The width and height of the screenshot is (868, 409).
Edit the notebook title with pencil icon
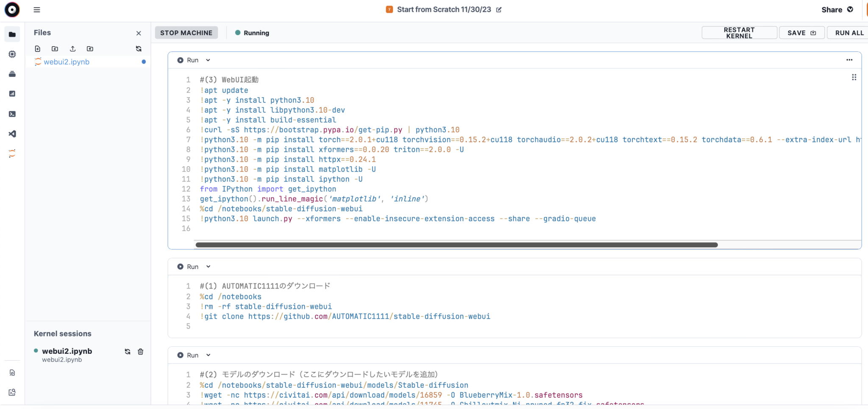tap(499, 10)
